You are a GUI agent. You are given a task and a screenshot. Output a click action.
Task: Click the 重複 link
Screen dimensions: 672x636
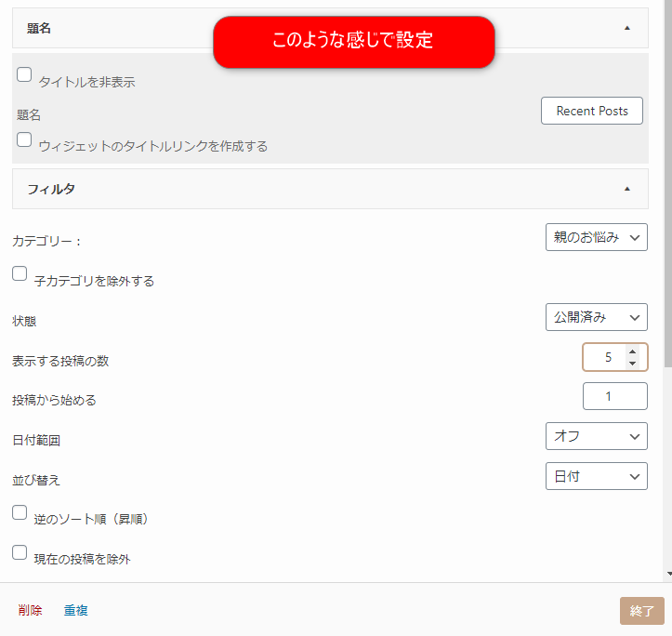pos(76,610)
